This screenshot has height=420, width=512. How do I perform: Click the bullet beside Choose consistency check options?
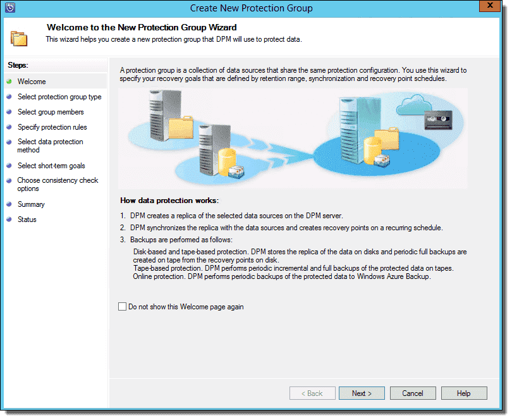pyautogui.click(x=9, y=180)
